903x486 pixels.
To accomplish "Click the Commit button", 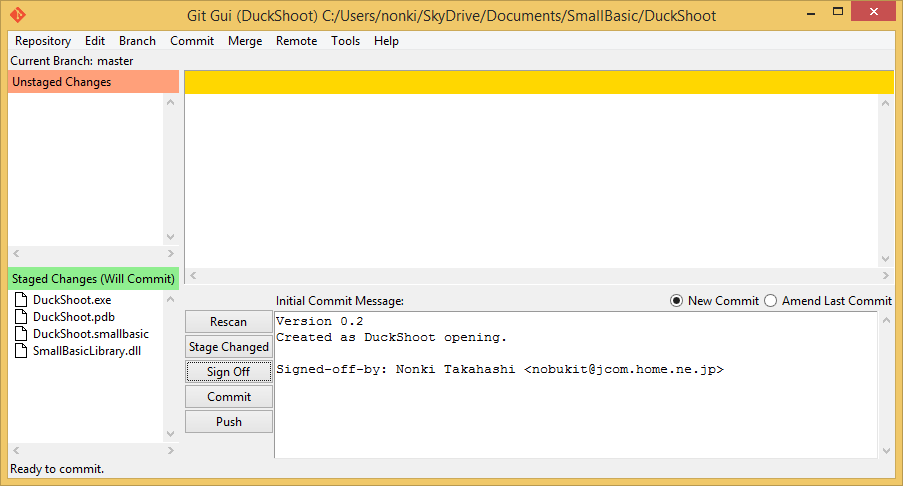I will tap(229, 397).
